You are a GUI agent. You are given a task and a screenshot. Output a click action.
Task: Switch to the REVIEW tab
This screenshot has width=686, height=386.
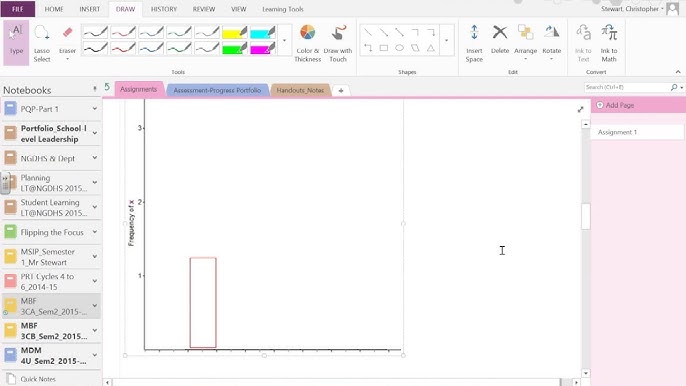tap(204, 9)
